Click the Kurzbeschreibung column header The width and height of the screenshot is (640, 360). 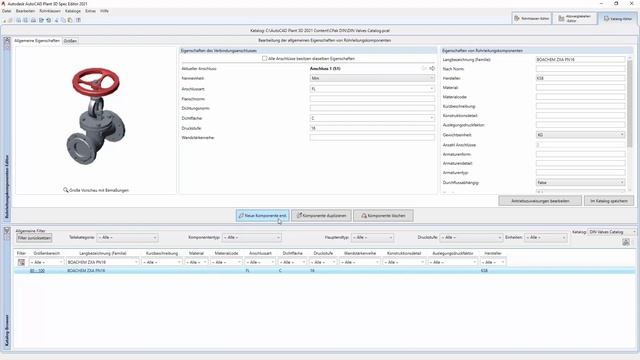[162, 253]
